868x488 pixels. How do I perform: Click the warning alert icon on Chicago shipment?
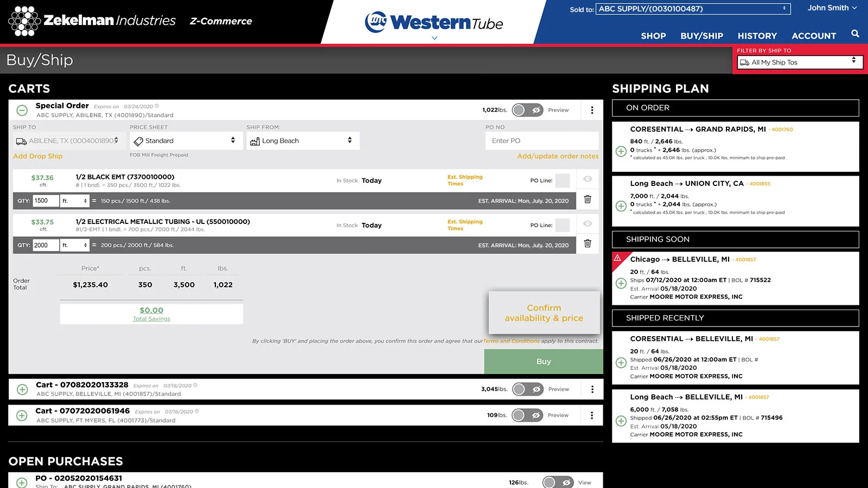point(617,258)
